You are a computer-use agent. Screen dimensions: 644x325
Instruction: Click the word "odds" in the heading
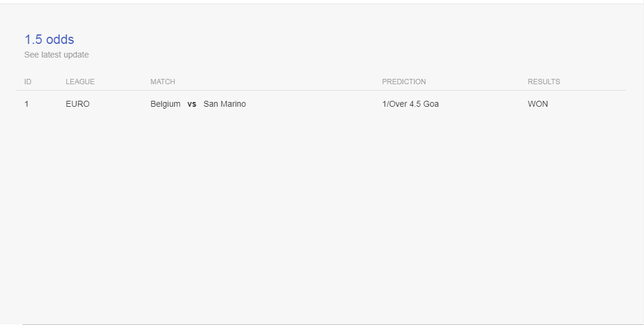(60, 40)
